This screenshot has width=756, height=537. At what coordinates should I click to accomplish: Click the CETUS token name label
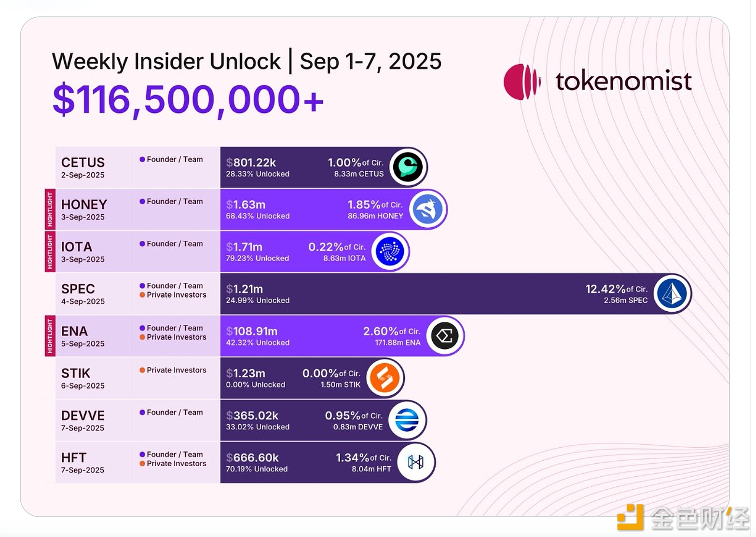click(83, 163)
